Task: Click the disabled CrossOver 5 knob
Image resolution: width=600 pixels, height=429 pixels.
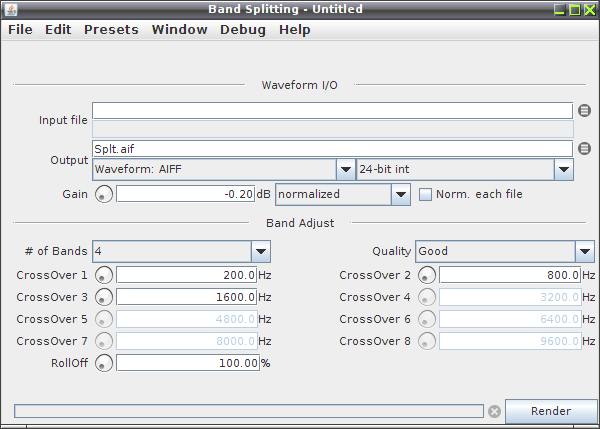Action: point(104,319)
